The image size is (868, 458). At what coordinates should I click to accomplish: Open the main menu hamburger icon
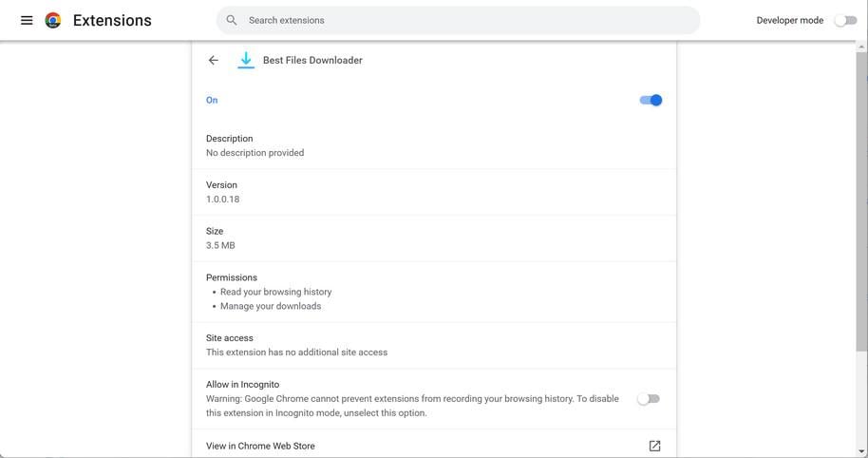point(27,20)
